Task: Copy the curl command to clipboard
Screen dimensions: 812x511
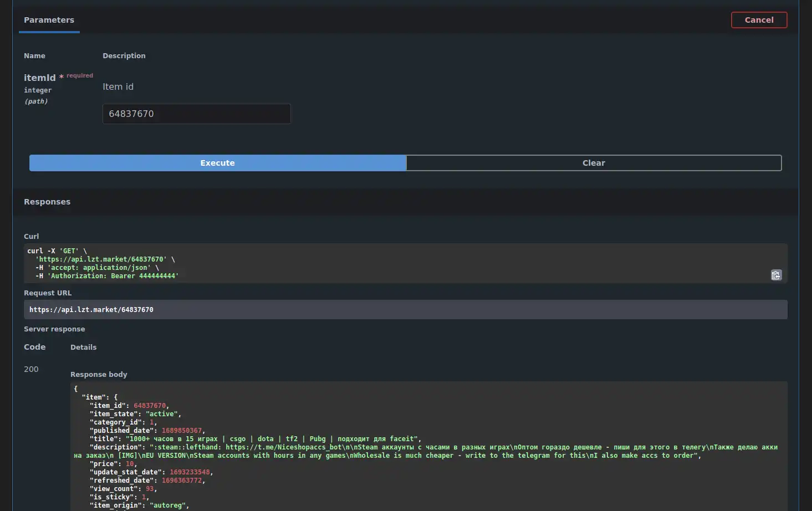Action: tap(776, 275)
